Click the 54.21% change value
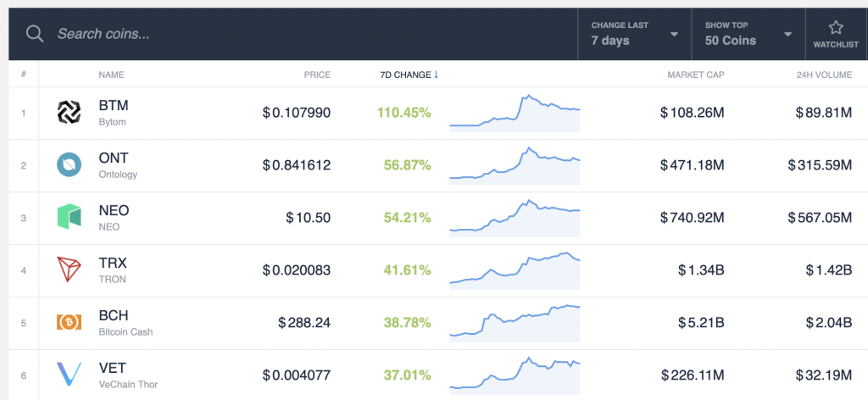Screen dimensions: 868x400 408,218
